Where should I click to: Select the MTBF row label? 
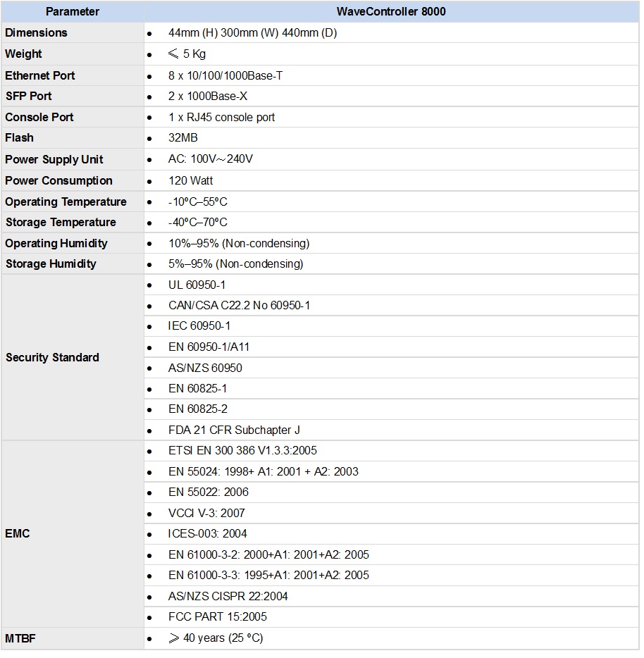[x=20, y=638]
